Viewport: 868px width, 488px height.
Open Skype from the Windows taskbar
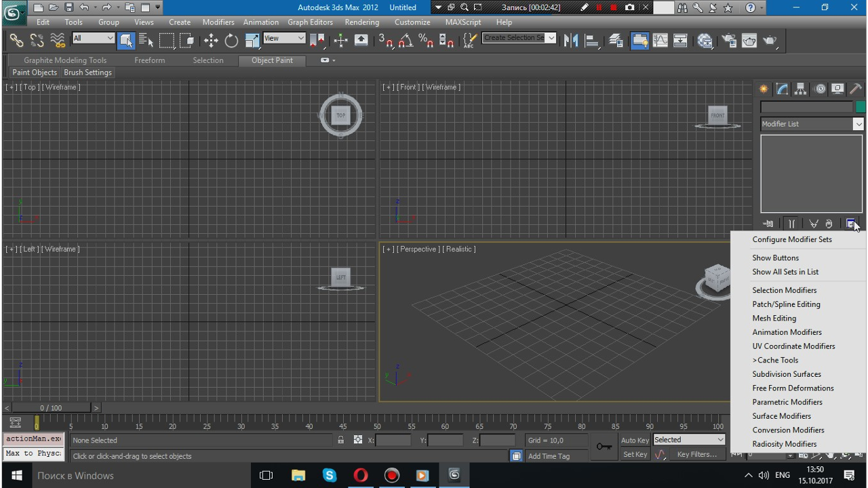[330, 475]
